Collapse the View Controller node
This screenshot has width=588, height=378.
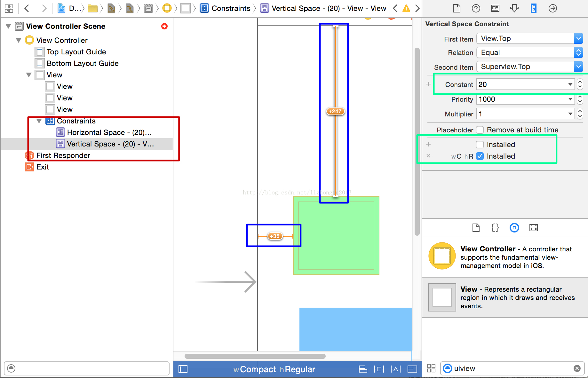click(x=19, y=40)
